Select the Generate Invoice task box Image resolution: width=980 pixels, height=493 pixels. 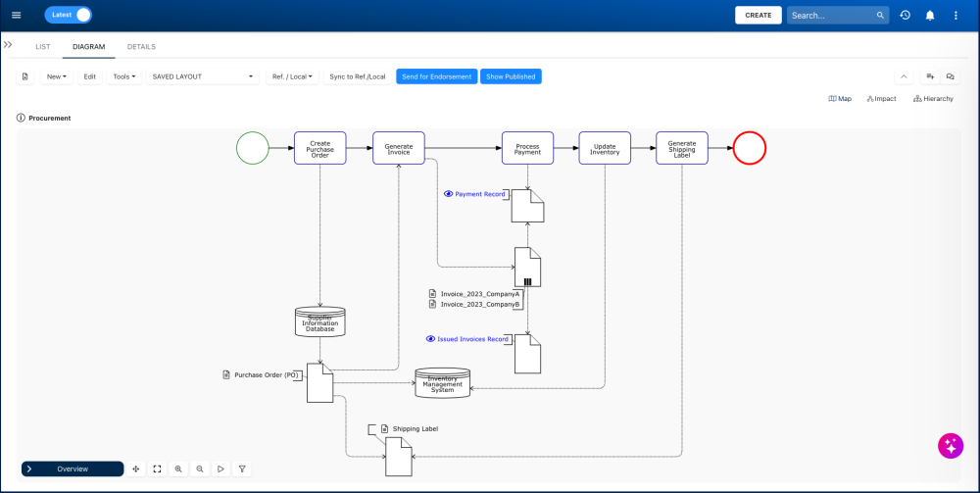(x=399, y=148)
